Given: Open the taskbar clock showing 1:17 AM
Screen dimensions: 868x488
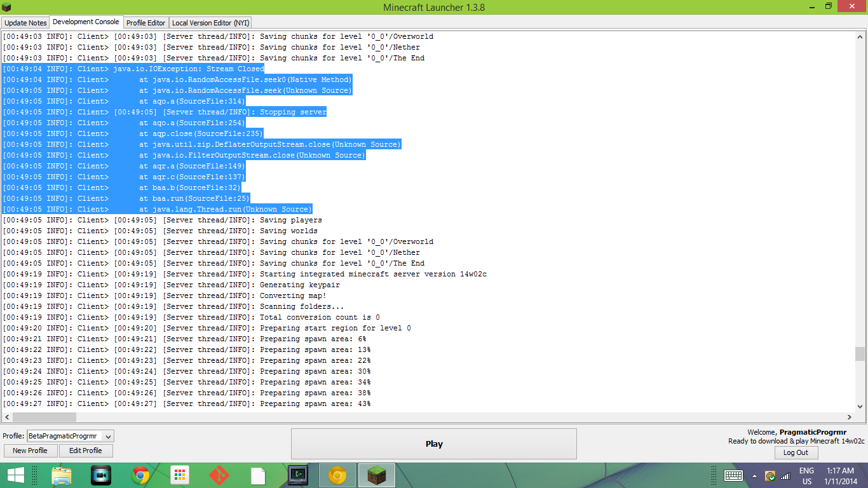Looking at the screenshot, I should [x=840, y=476].
